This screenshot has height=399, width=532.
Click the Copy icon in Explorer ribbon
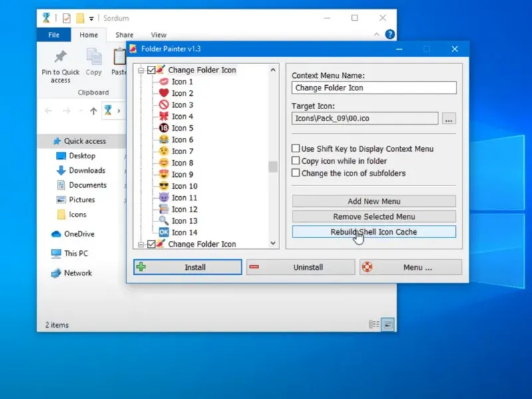[94, 57]
